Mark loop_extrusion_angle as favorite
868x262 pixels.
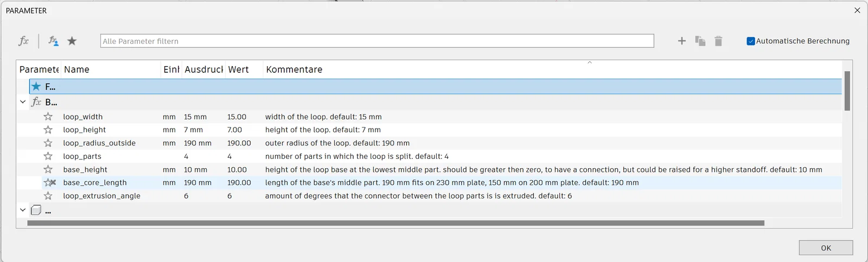[x=48, y=196]
